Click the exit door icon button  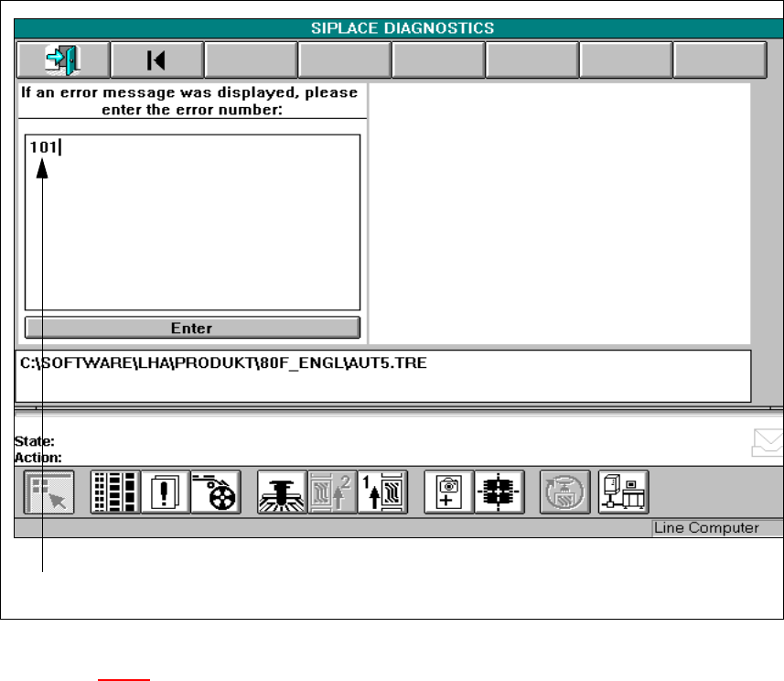(x=63, y=60)
